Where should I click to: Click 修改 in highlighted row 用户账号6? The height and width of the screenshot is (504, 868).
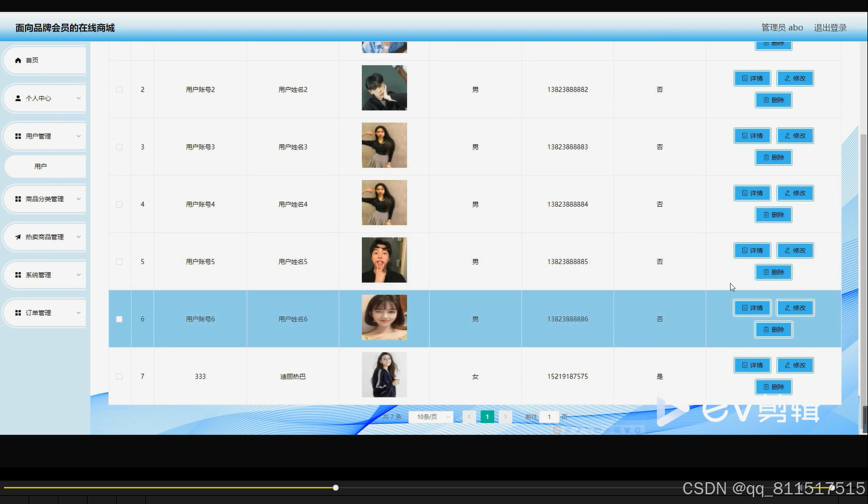coord(795,308)
